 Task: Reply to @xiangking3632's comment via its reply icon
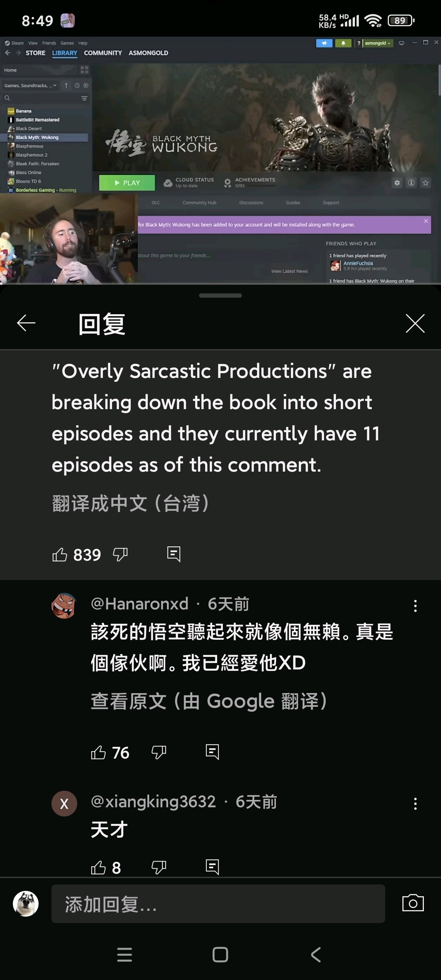[212, 867]
